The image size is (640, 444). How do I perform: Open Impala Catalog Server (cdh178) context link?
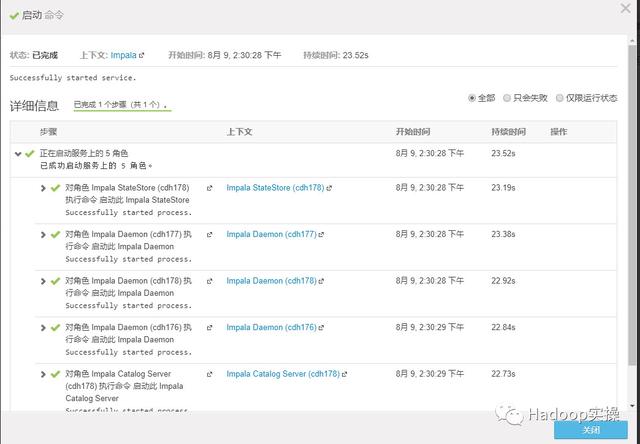[x=283, y=374]
